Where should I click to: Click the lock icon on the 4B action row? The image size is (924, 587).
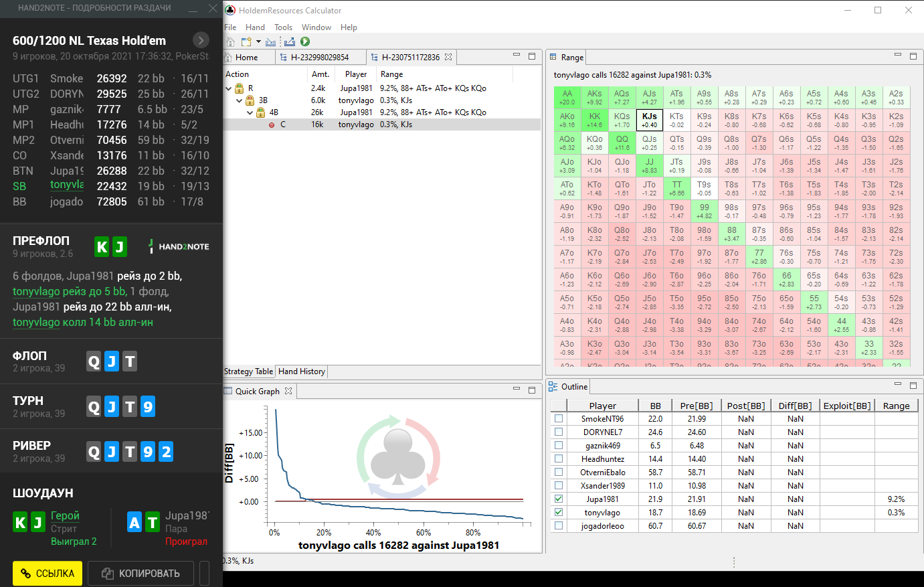coord(260,112)
